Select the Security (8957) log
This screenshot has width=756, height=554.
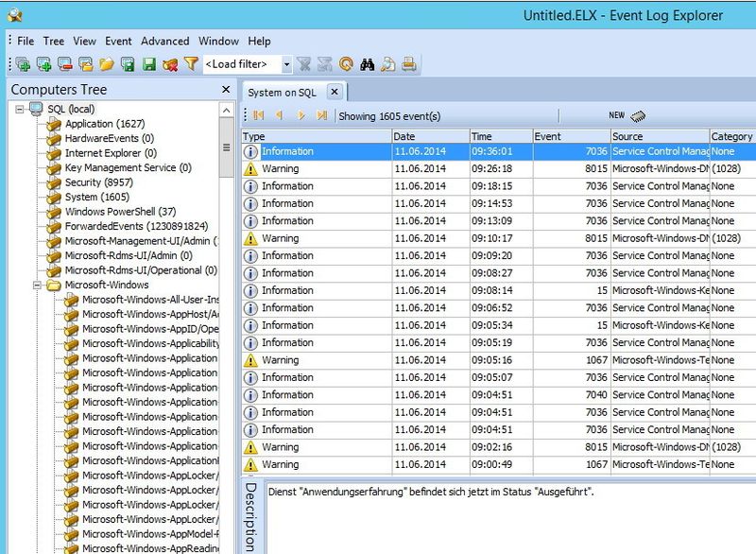coord(99,182)
